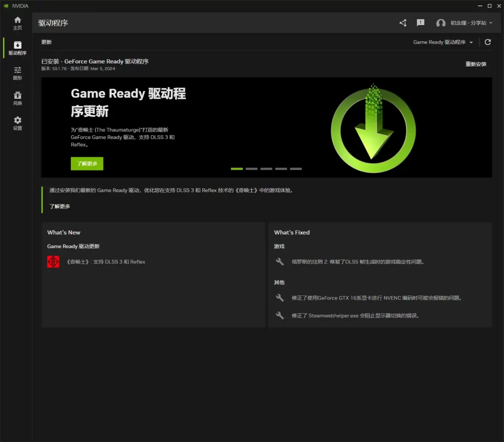Expand the account menu arrow by 初念瑾

click(491, 23)
